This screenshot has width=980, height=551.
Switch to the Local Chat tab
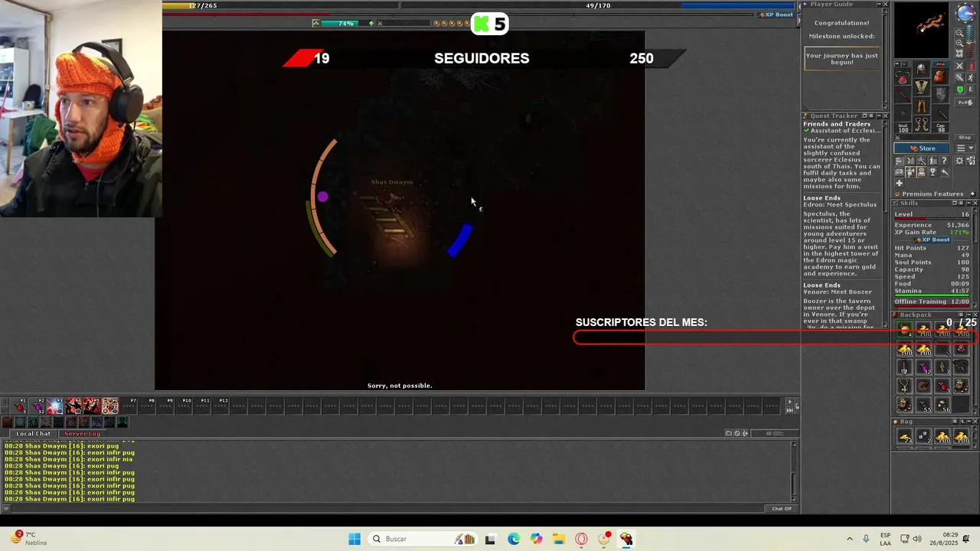pyautogui.click(x=34, y=434)
